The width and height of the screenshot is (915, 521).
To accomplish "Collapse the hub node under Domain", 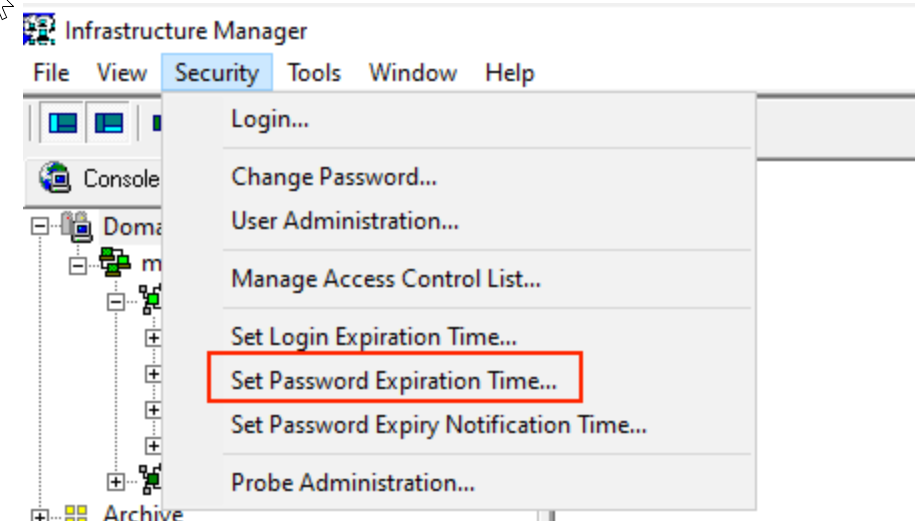I will (x=78, y=265).
